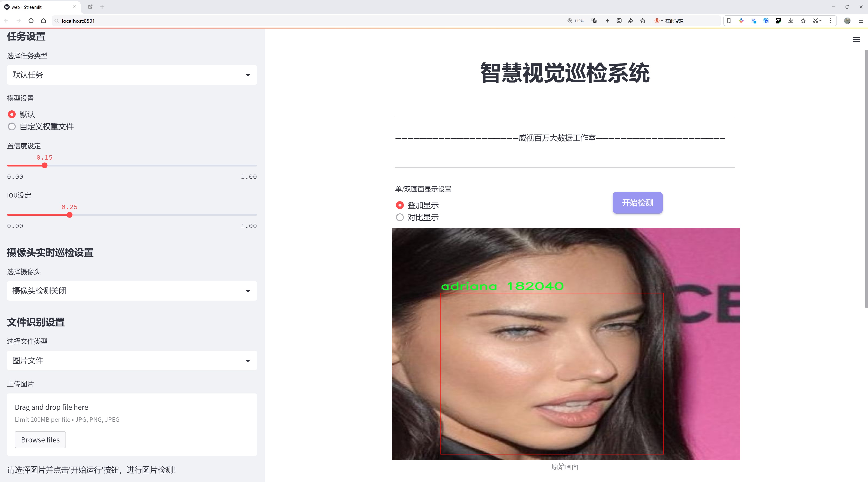Open the downloads icon
This screenshot has height=482, width=868.
tap(791, 21)
